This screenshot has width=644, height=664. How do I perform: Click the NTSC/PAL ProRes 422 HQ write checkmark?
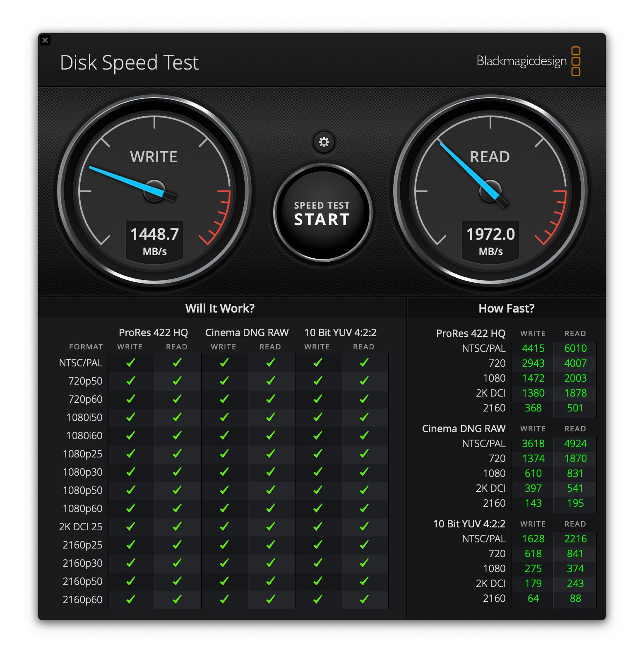point(131,363)
